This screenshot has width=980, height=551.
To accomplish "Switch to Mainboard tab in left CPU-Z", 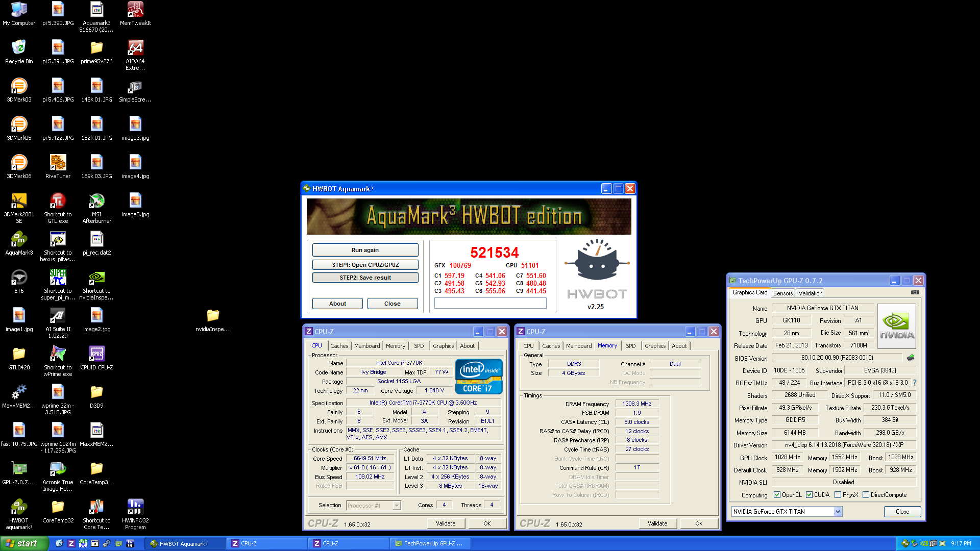I will click(x=367, y=346).
